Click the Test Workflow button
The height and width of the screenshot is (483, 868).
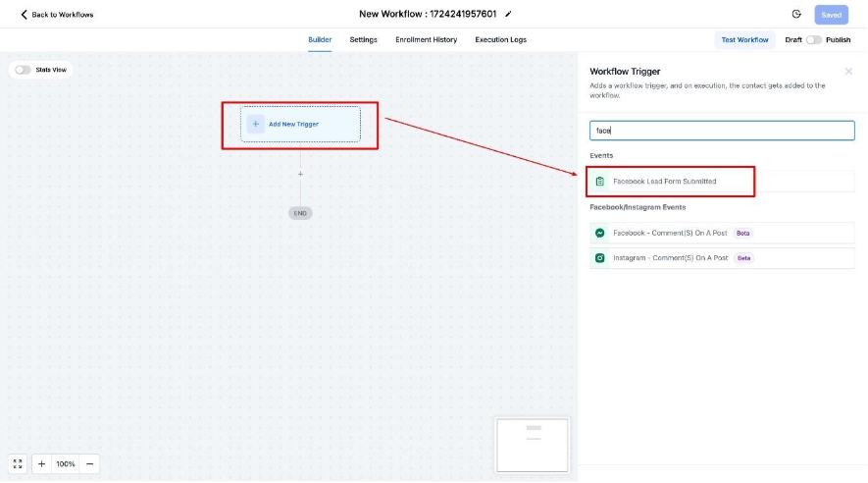pos(744,40)
